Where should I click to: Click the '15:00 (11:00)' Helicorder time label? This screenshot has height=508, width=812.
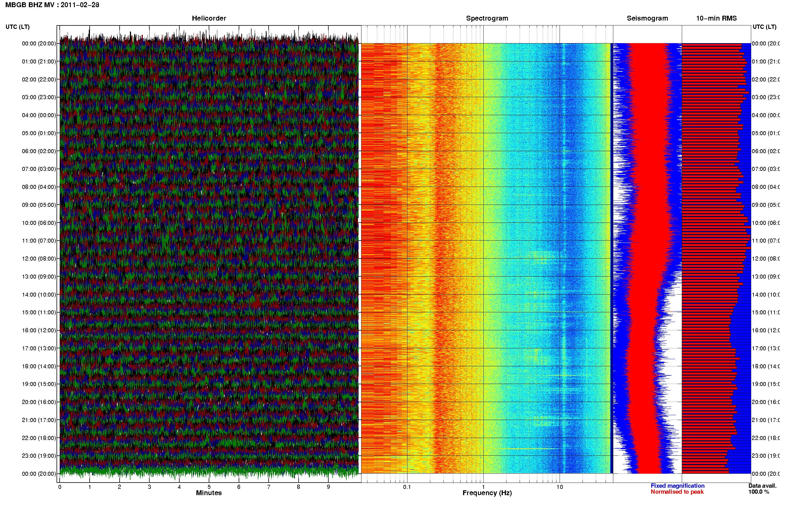(x=39, y=313)
